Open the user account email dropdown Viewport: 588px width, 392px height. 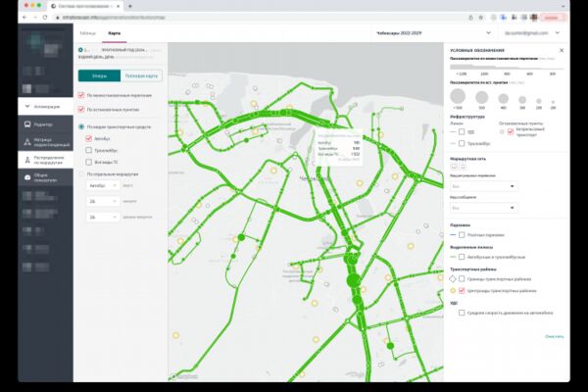[x=532, y=33]
